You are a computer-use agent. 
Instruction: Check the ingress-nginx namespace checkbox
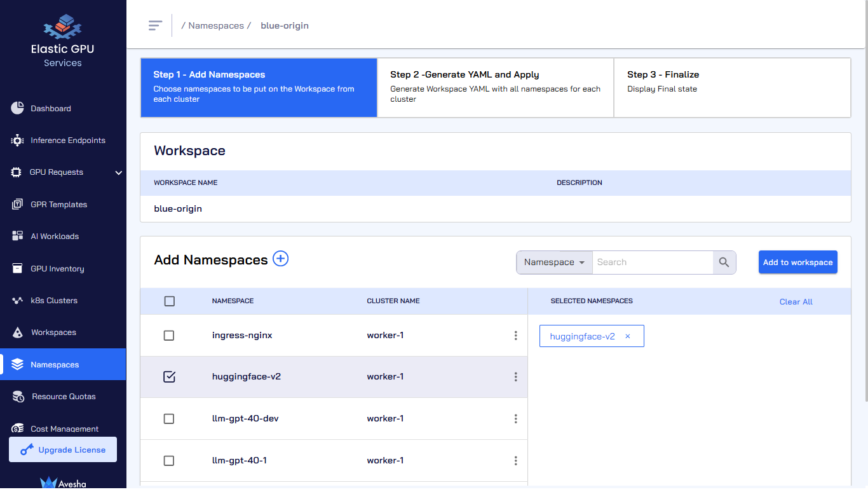pyautogui.click(x=168, y=336)
